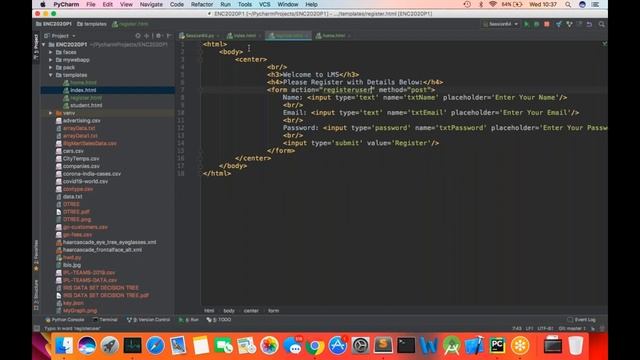Click the 'center' breadcrumb below the editor
The image size is (640, 360).
tap(251, 311)
